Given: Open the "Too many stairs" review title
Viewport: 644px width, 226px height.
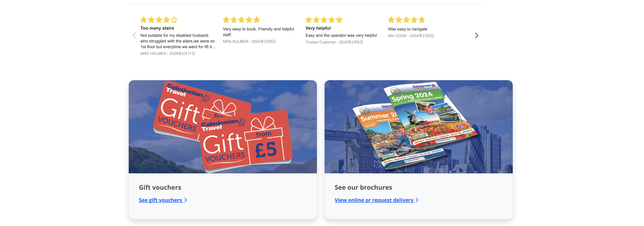Looking at the screenshot, I should pyautogui.click(x=157, y=28).
